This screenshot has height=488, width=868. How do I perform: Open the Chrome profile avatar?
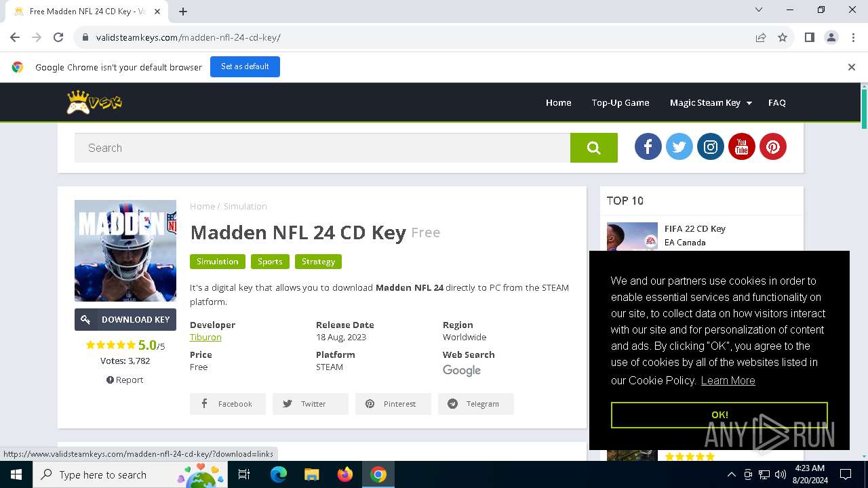831,37
